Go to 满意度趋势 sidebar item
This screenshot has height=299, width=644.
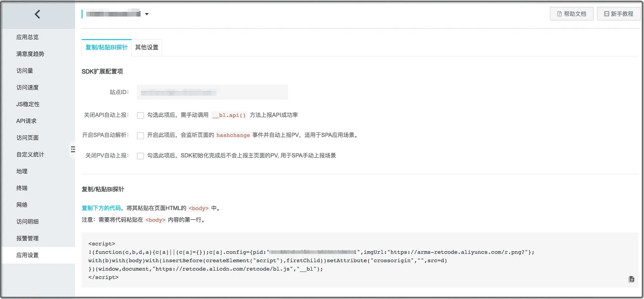30,54
